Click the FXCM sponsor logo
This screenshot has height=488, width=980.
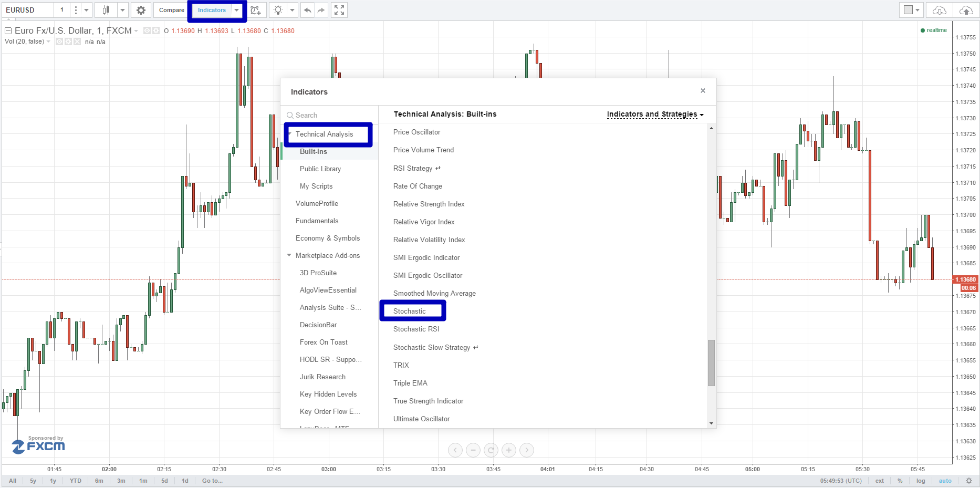[38, 445]
